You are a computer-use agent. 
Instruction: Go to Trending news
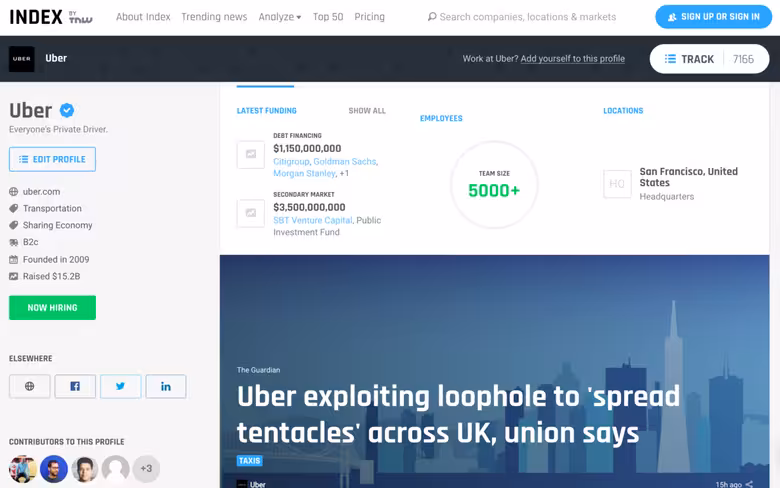[214, 17]
